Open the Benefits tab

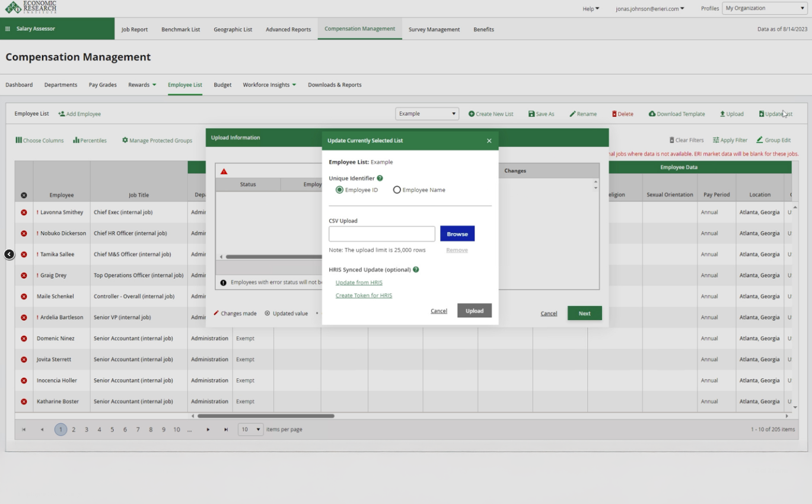[x=484, y=29]
